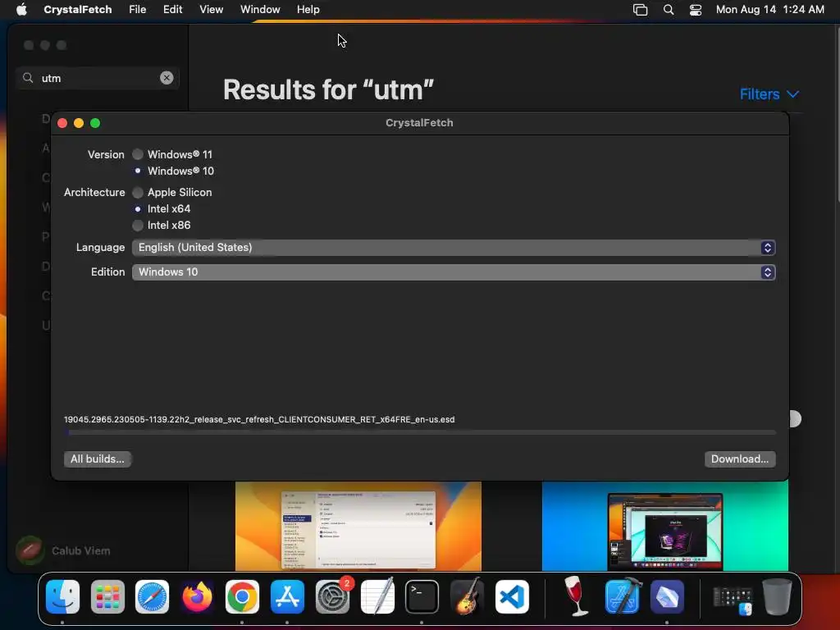This screenshot has width=840, height=630.
Task: Open Control Center in menu bar
Action: point(696,10)
